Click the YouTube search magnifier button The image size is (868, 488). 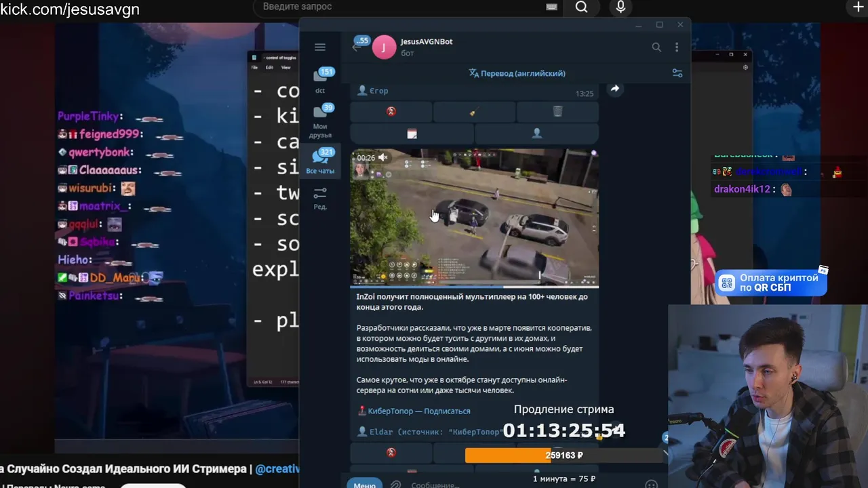pos(581,7)
